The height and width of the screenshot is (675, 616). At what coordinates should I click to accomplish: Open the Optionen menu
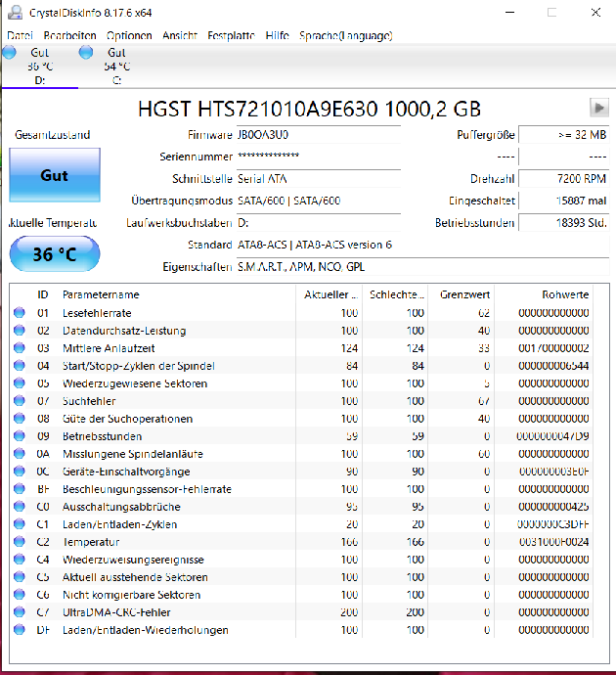(129, 36)
